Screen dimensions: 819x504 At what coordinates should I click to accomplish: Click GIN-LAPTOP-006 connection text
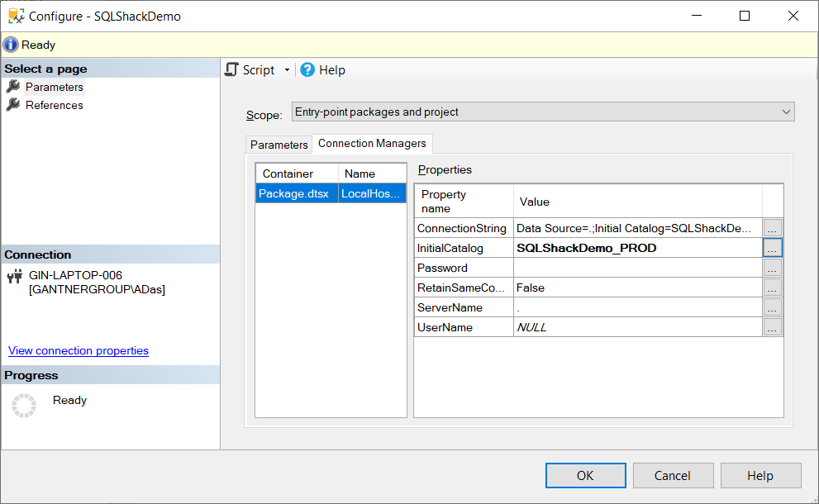point(76,275)
